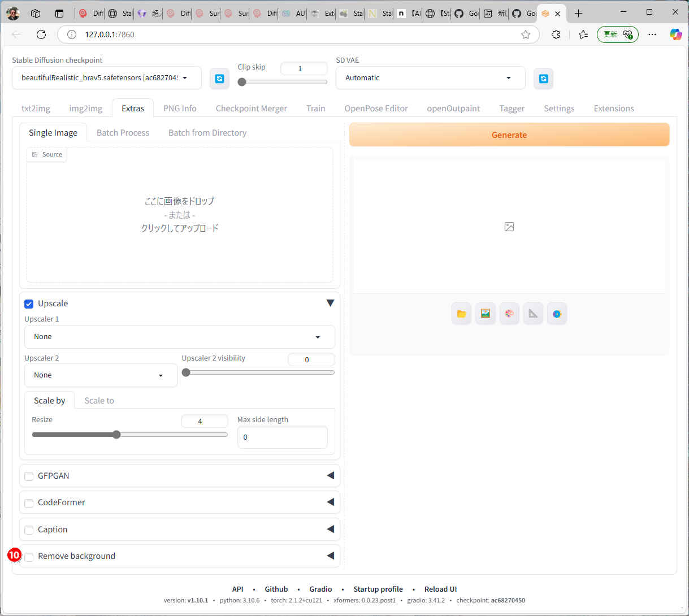The width and height of the screenshot is (689, 616).
Task: Click the Max side length input field
Action: tap(282, 437)
